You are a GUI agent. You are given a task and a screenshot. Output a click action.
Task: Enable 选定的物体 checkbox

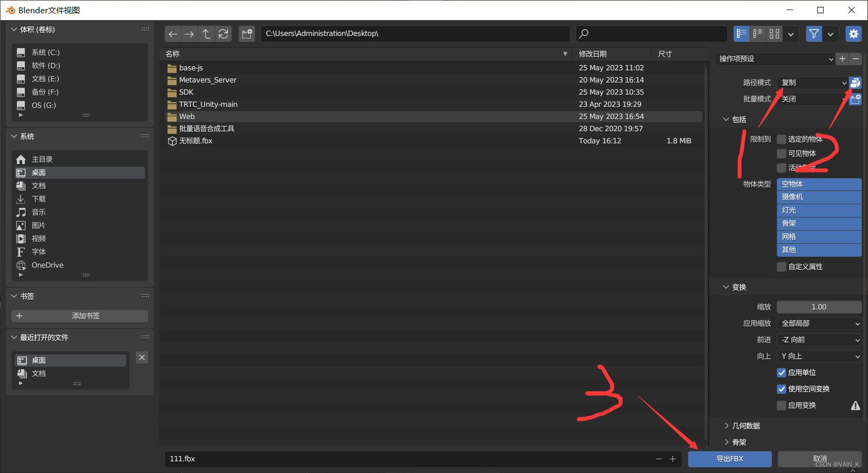tap(781, 139)
